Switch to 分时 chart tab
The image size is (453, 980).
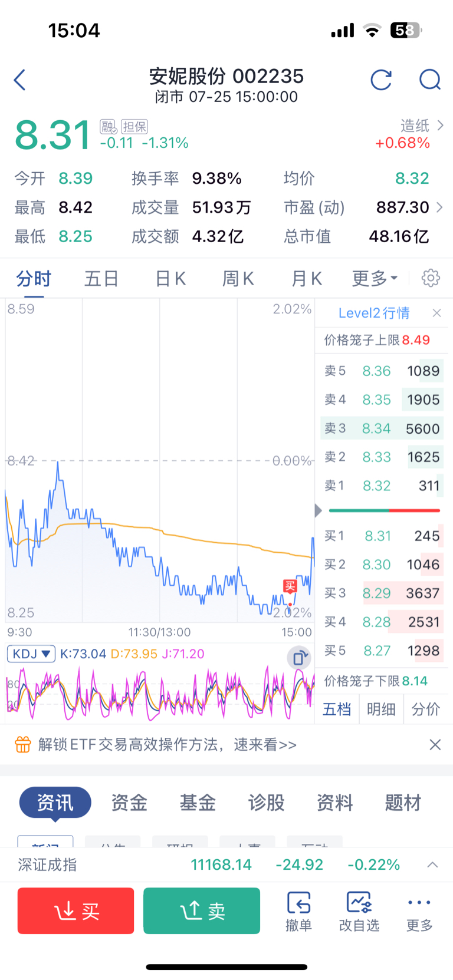pyautogui.click(x=34, y=278)
